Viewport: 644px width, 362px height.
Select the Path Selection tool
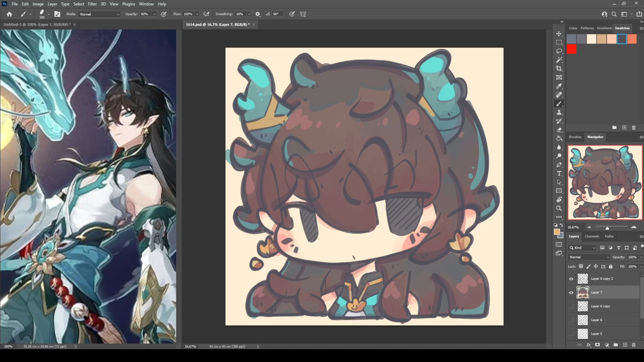pyautogui.click(x=559, y=182)
